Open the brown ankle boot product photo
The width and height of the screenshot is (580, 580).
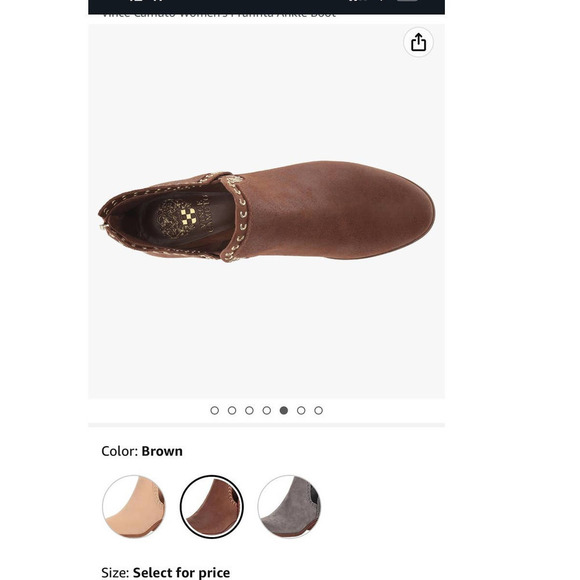[x=266, y=212]
